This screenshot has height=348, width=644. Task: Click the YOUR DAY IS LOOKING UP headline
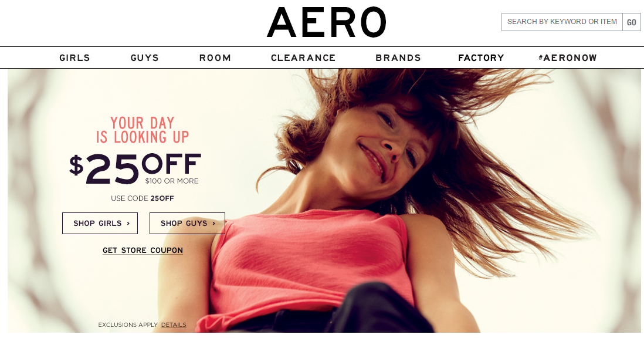pos(143,130)
